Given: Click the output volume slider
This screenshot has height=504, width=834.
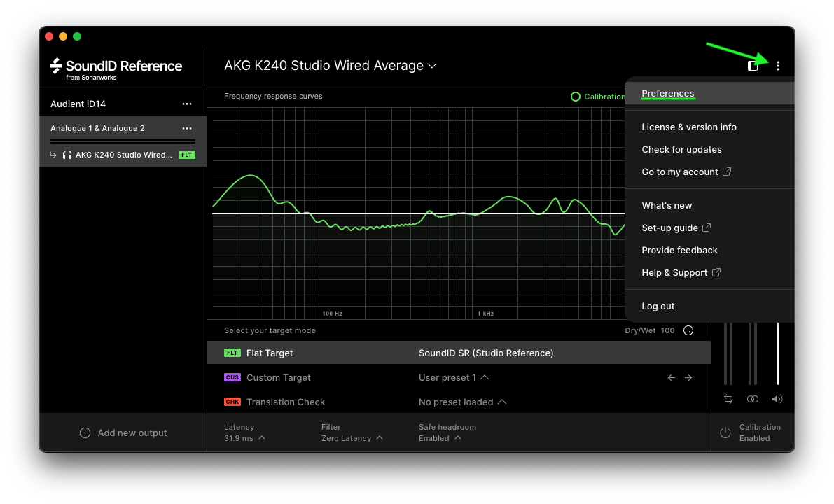Looking at the screenshot, I should [777, 353].
